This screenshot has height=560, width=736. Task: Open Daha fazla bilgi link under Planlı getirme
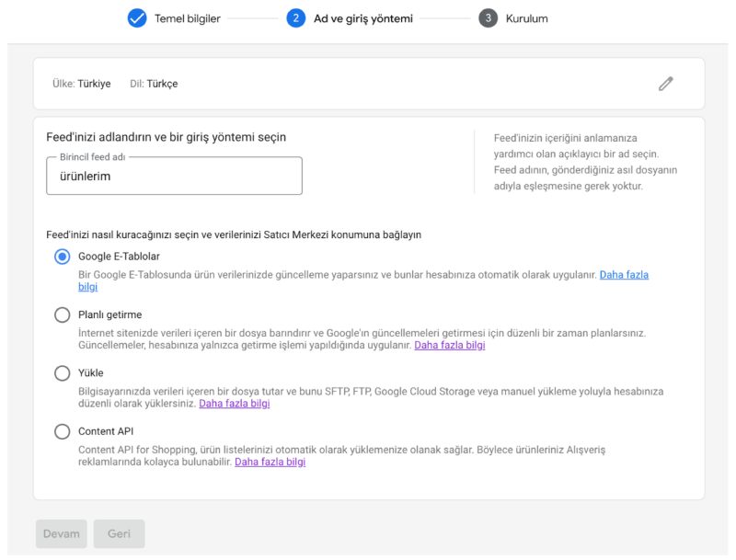[449, 346]
